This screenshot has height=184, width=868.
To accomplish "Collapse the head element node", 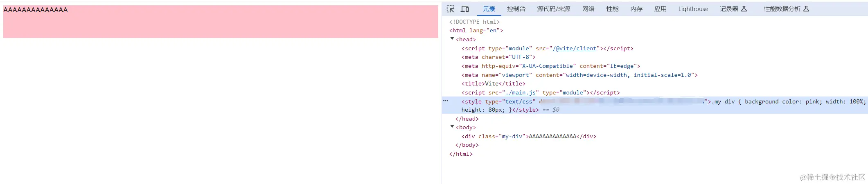I will 452,39.
